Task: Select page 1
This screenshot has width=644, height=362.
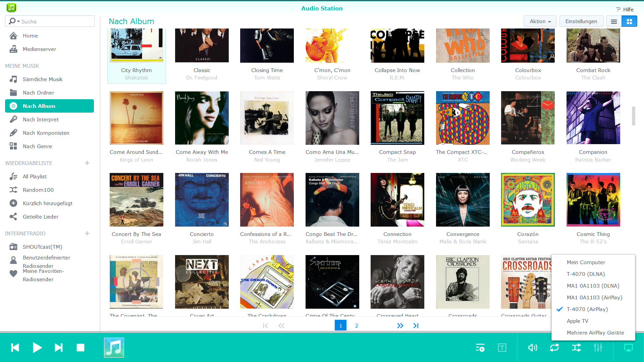Action: [340, 325]
